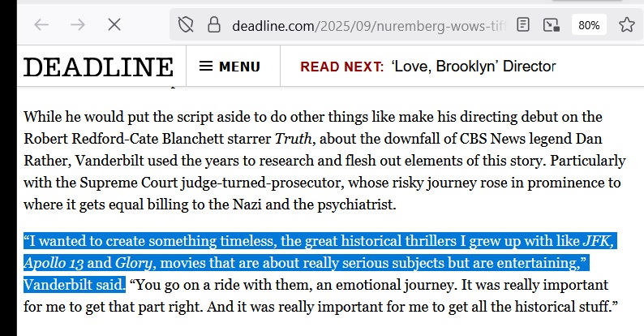Click the highlighted words 'Vanderbilt said.'
Screen dimensions: 644x336
(x=75, y=286)
